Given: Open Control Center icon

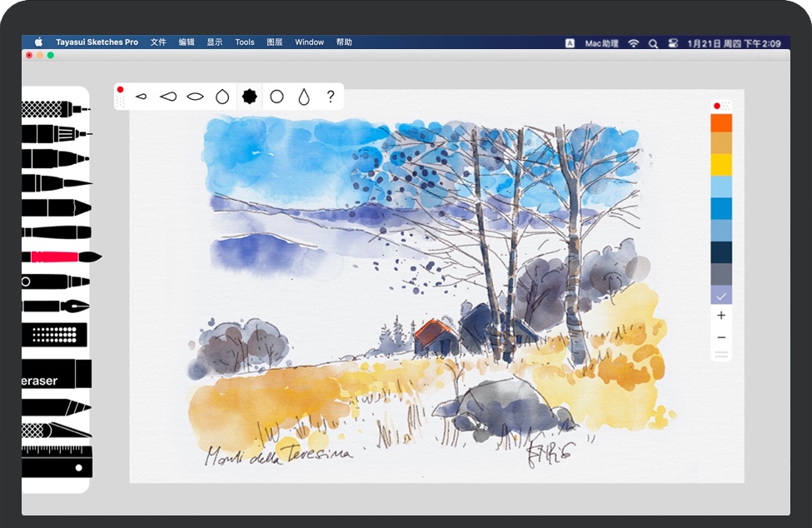Looking at the screenshot, I should [673, 43].
